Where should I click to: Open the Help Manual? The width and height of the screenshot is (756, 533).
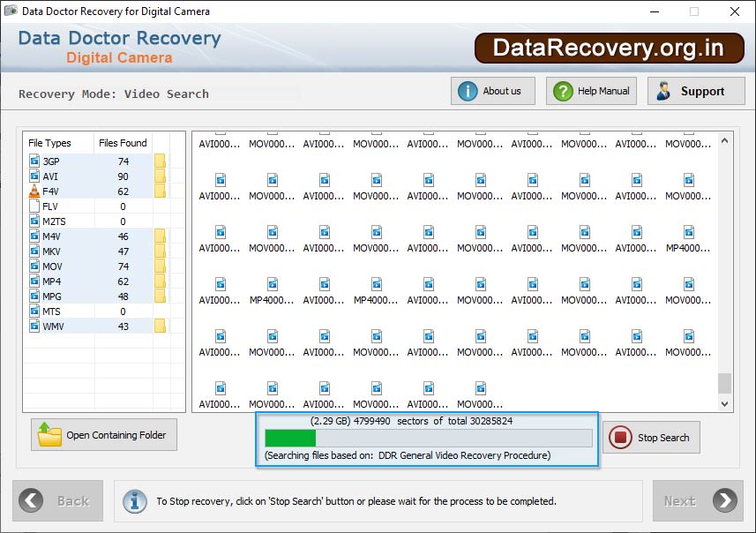point(591,91)
